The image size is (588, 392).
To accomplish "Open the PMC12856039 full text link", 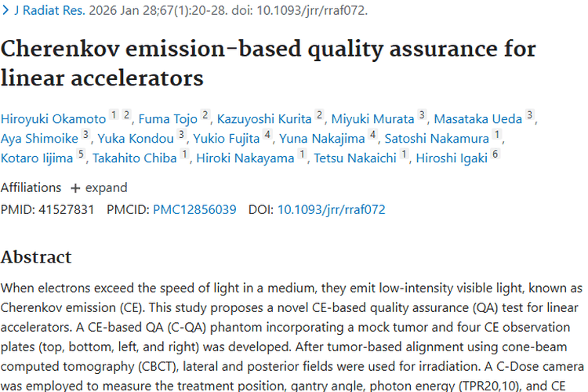I will tap(194, 209).
